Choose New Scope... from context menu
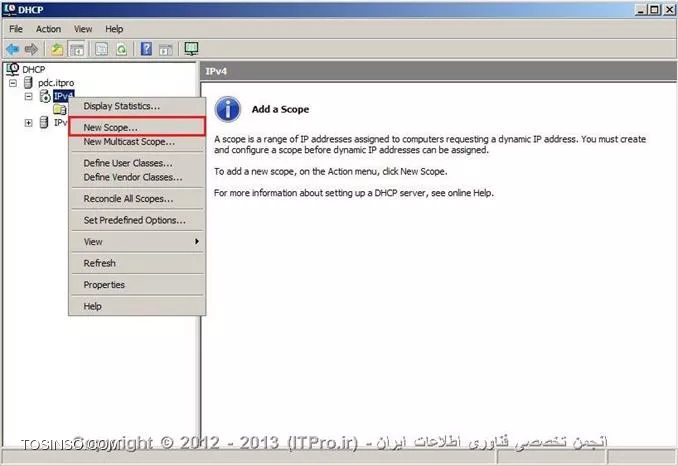The height and width of the screenshot is (466, 678). tap(137, 128)
